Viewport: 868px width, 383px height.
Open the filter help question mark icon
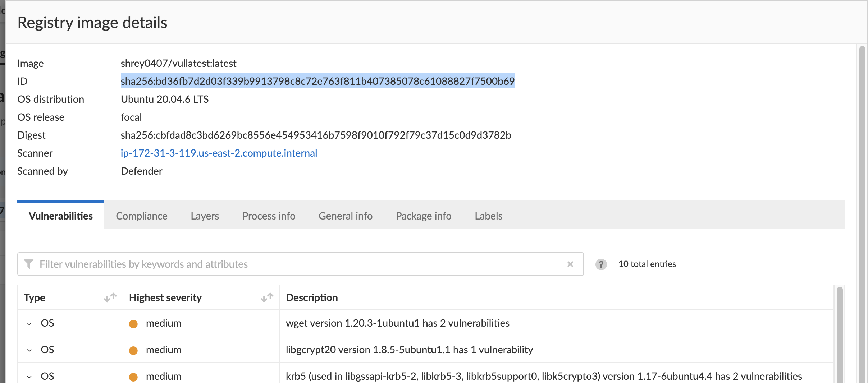[602, 265]
